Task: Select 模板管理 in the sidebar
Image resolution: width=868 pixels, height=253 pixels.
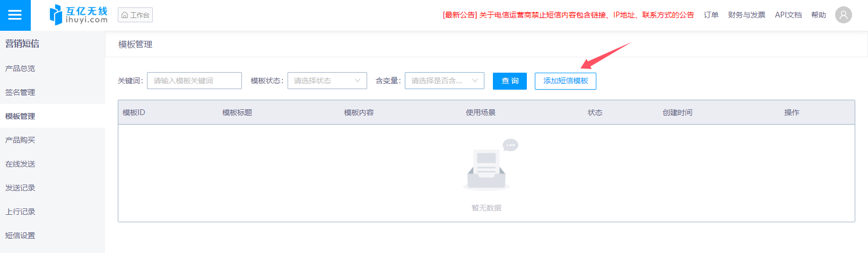Action: pos(20,116)
